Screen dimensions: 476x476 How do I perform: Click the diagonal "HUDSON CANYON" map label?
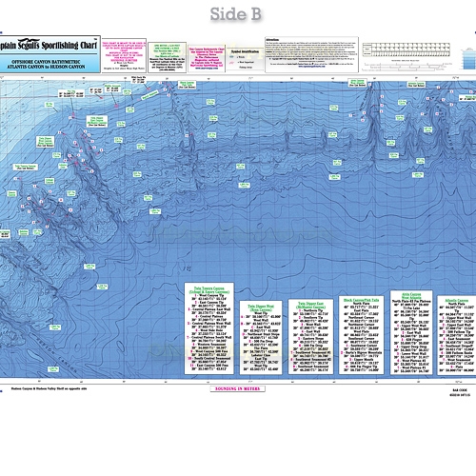(56, 354)
